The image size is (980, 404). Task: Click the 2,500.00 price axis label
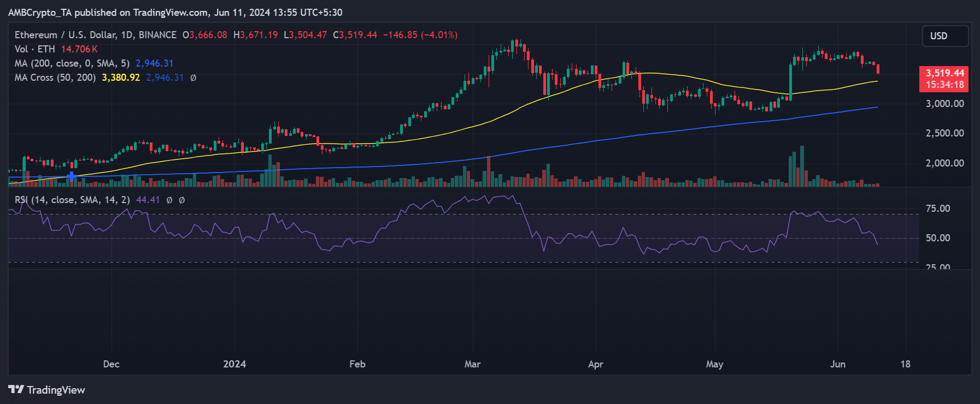click(x=944, y=133)
